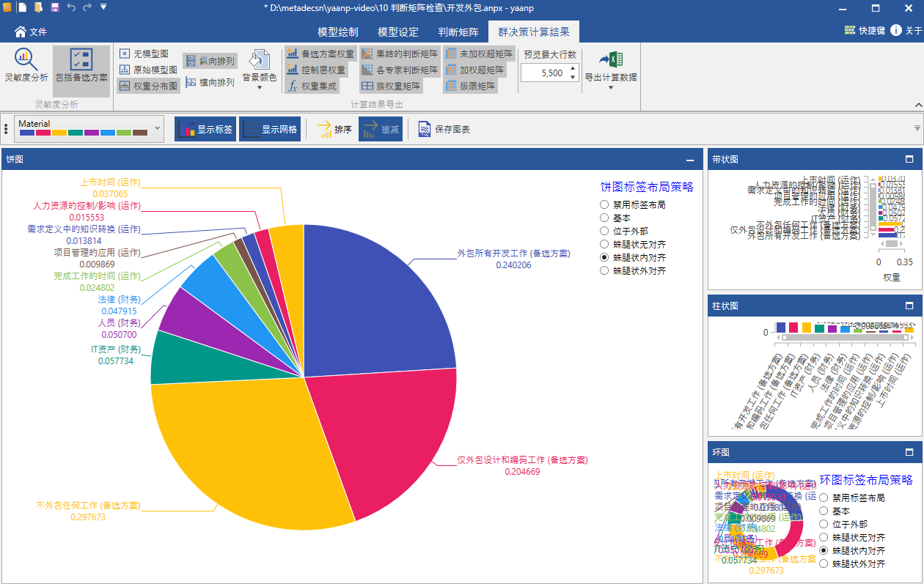Viewport: 924px width, 584px height.
Task: Increase the preview max rows stepper
Action: pos(572,69)
